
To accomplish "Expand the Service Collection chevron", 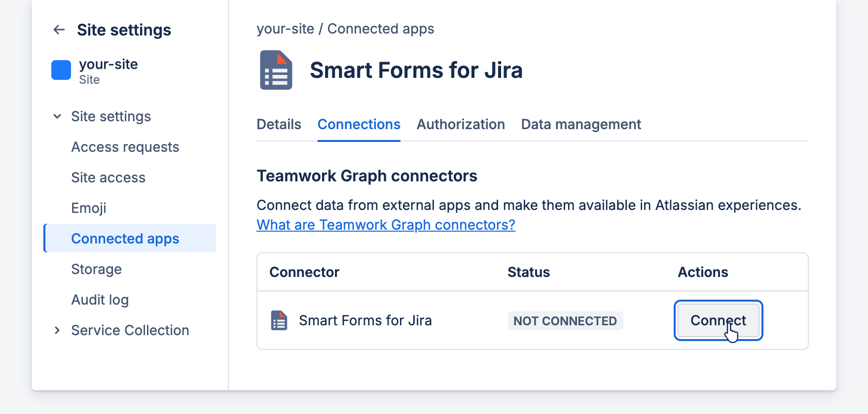I will click(x=57, y=330).
